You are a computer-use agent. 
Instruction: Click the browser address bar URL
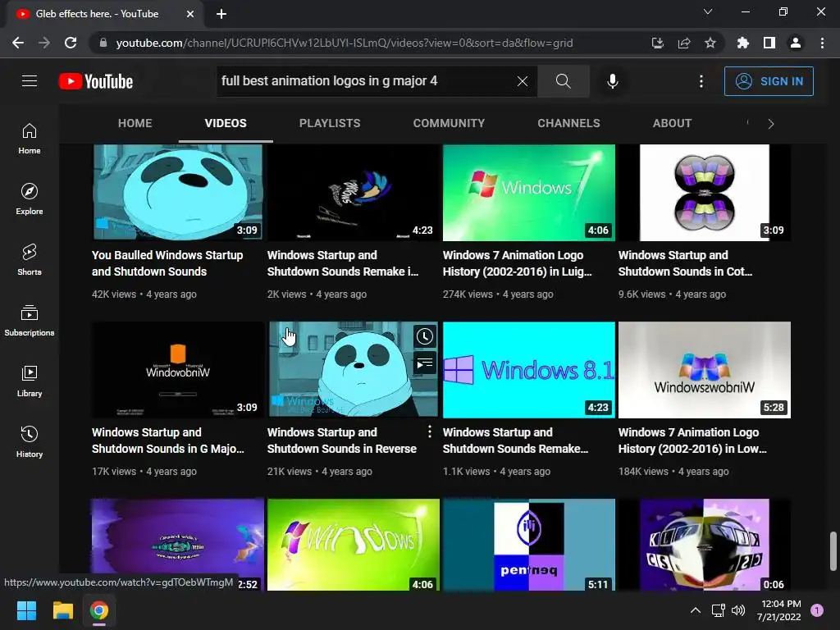coord(345,43)
